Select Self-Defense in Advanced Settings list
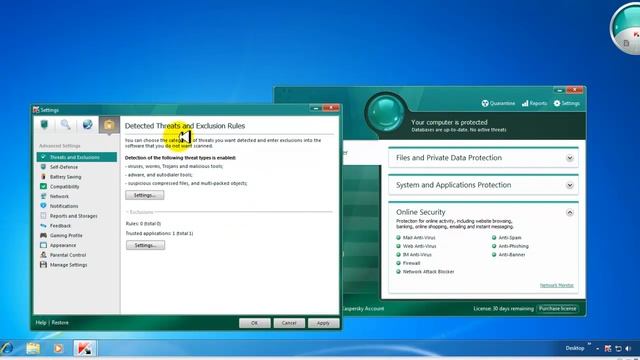This screenshot has height=360, width=640. coord(64,167)
